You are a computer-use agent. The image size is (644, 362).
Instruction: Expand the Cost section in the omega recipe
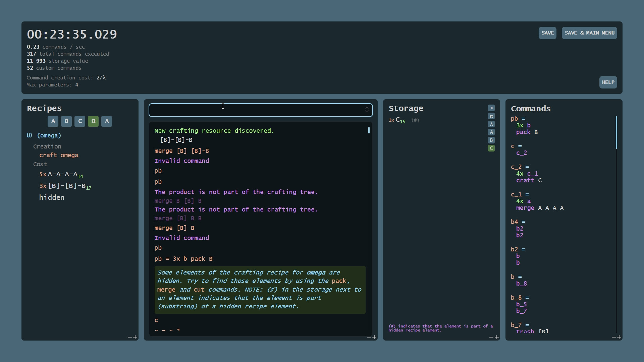40,164
